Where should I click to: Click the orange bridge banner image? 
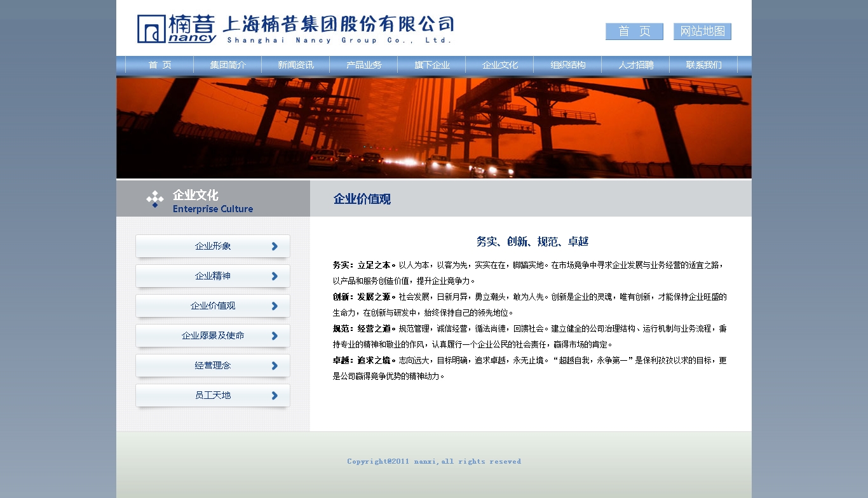tap(433, 128)
